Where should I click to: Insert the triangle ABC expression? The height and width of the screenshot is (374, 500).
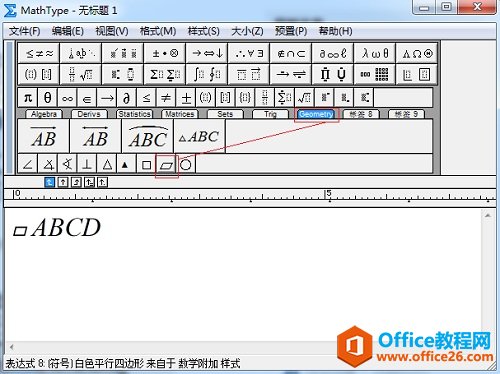click(x=200, y=136)
